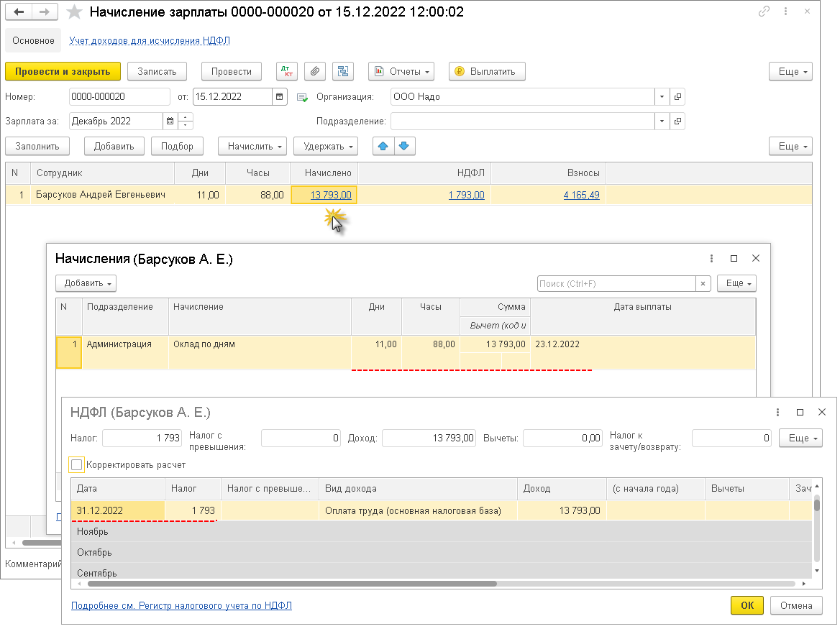
Task: Open the top Еще menu in main toolbar
Action: [x=790, y=71]
